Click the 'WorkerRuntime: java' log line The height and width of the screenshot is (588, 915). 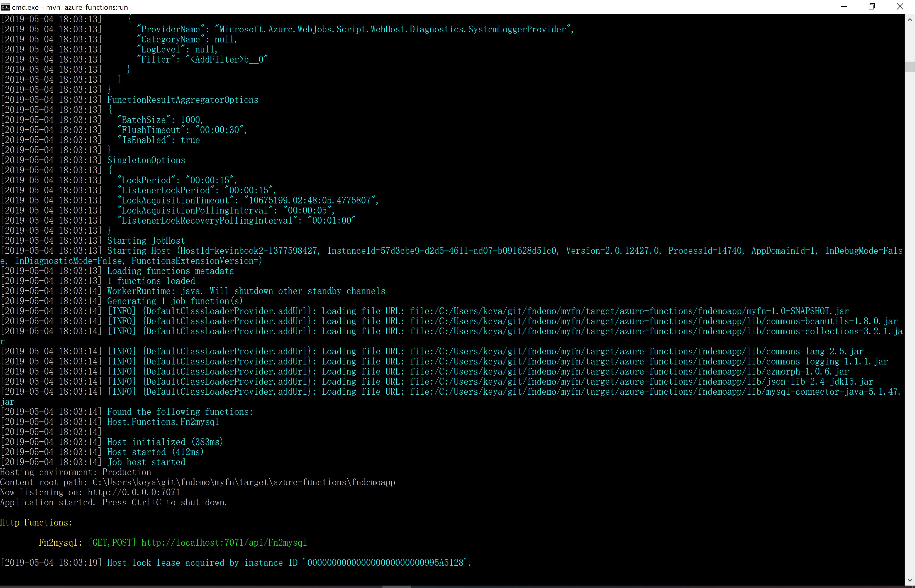pos(193,291)
